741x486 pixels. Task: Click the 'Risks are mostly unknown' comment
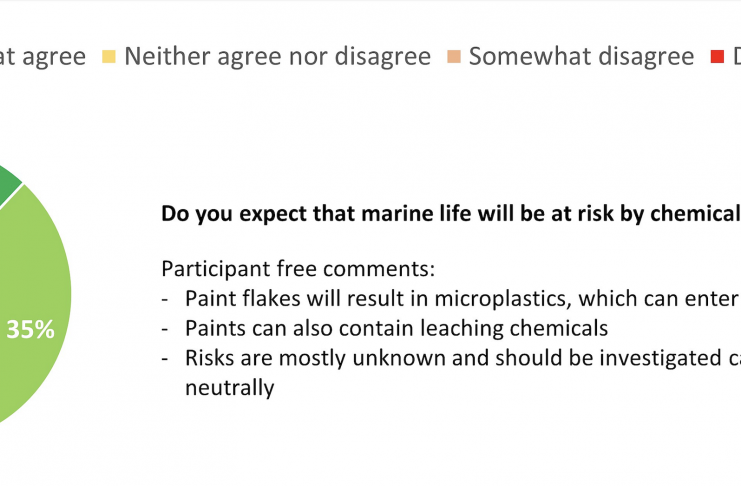[x=463, y=358]
